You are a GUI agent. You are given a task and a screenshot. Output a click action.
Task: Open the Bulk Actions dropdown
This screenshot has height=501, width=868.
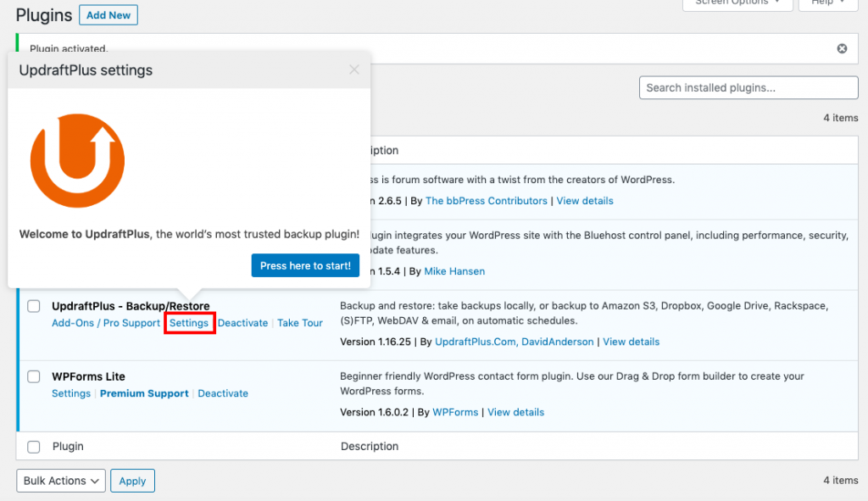pyautogui.click(x=60, y=481)
